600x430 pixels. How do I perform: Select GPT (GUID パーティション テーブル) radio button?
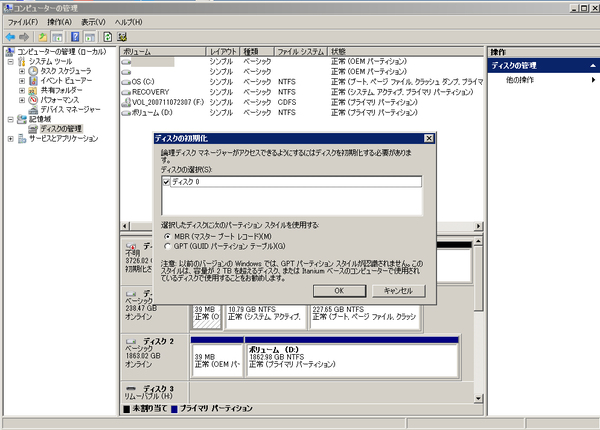pyautogui.click(x=167, y=246)
